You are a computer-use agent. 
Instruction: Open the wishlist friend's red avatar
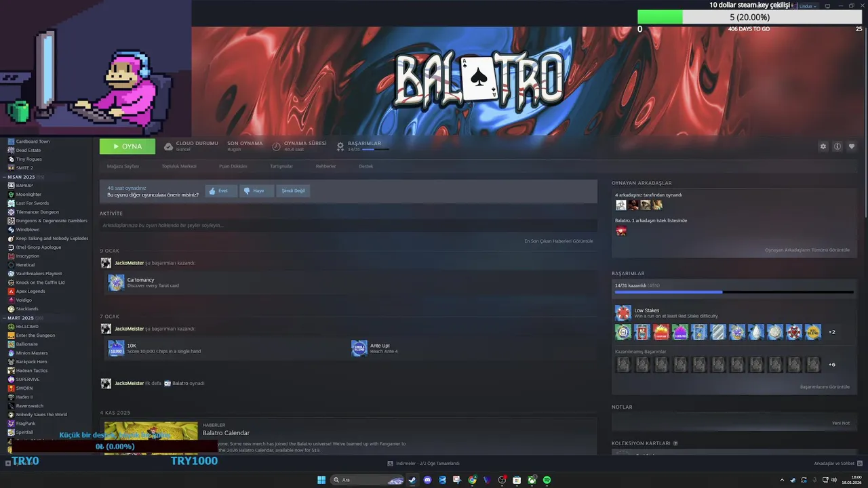[621, 231]
